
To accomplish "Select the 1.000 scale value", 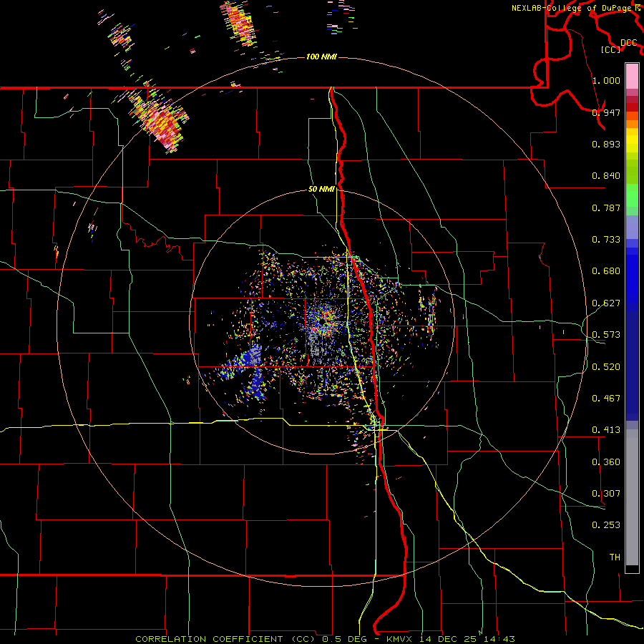I will pos(606,80).
